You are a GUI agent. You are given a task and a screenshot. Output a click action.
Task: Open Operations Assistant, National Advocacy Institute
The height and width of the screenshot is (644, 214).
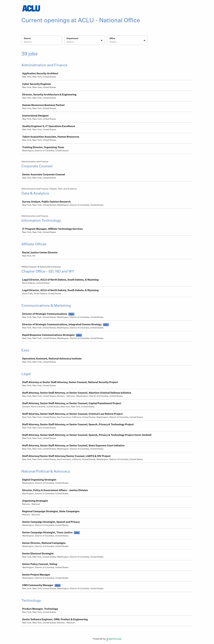(x=52, y=359)
